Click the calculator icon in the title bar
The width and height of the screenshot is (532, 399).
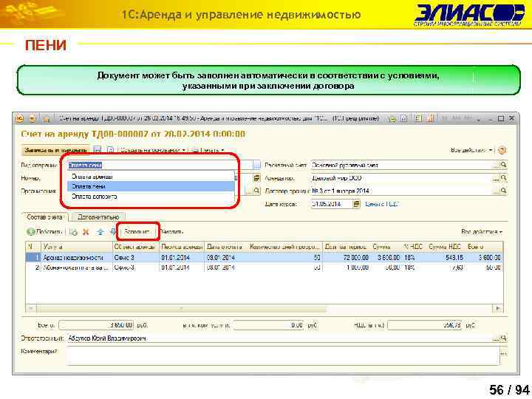pyautogui.click(x=418, y=118)
